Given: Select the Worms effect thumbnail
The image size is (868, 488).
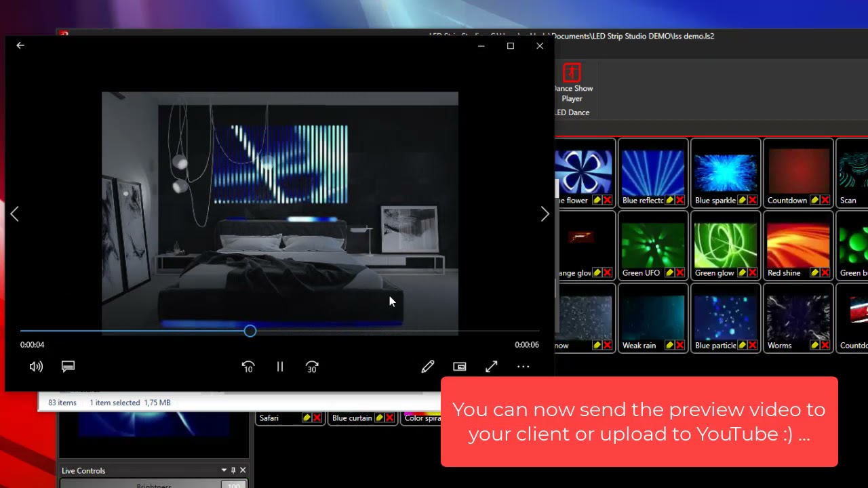Looking at the screenshot, I should [x=798, y=317].
